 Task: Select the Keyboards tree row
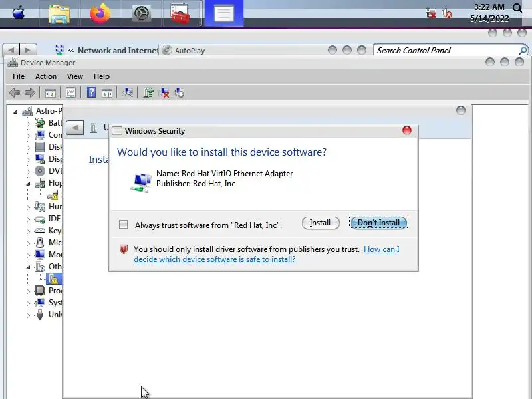tap(47, 231)
